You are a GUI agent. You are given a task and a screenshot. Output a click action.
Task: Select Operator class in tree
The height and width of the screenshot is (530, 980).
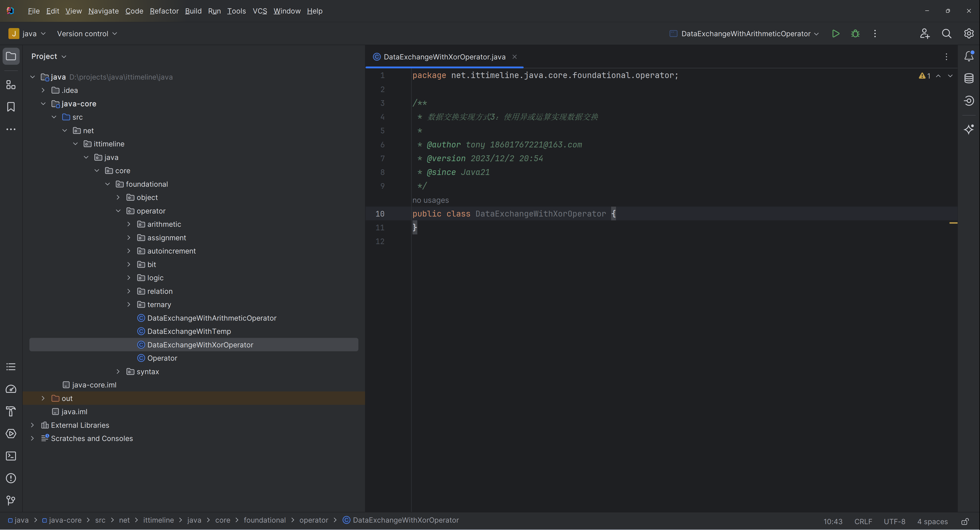tap(162, 358)
